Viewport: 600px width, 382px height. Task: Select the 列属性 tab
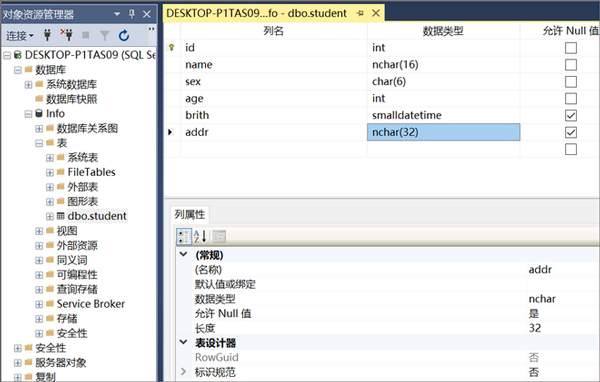(x=189, y=214)
